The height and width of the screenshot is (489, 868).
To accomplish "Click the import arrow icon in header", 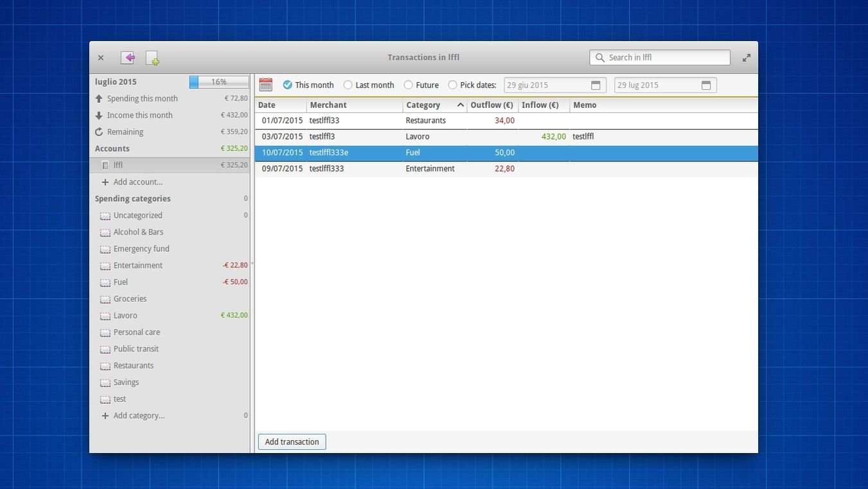I will 128,58.
